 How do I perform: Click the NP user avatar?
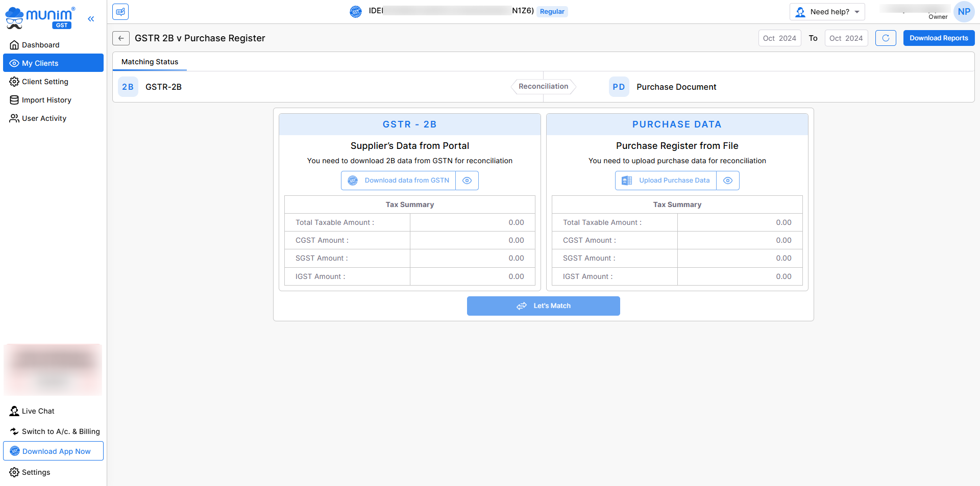point(964,12)
